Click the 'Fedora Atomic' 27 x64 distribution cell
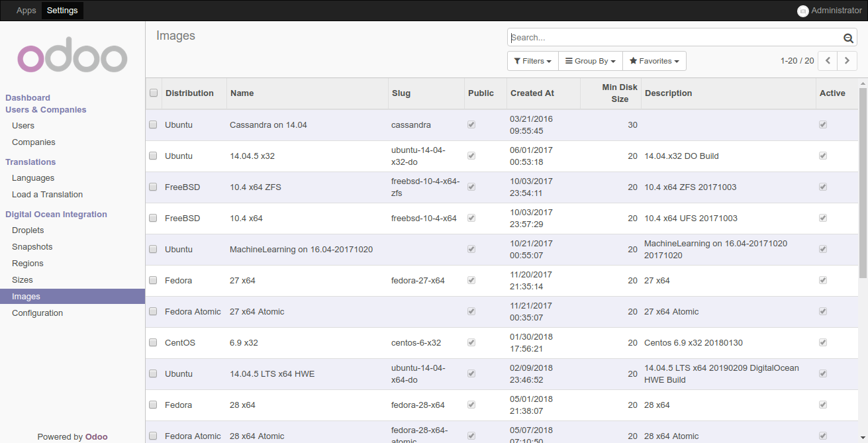The image size is (868, 443). 193,311
